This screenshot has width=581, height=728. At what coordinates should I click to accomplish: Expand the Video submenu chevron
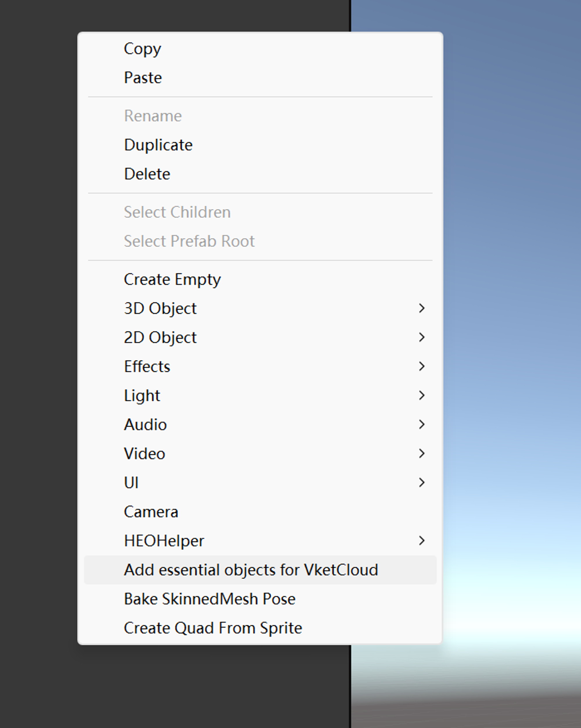pyautogui.click(x=421, y=453)
